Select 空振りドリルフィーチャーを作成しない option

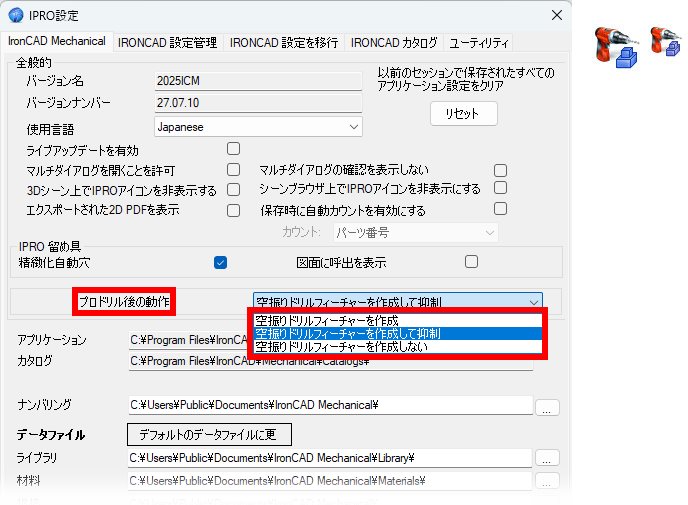398,347
